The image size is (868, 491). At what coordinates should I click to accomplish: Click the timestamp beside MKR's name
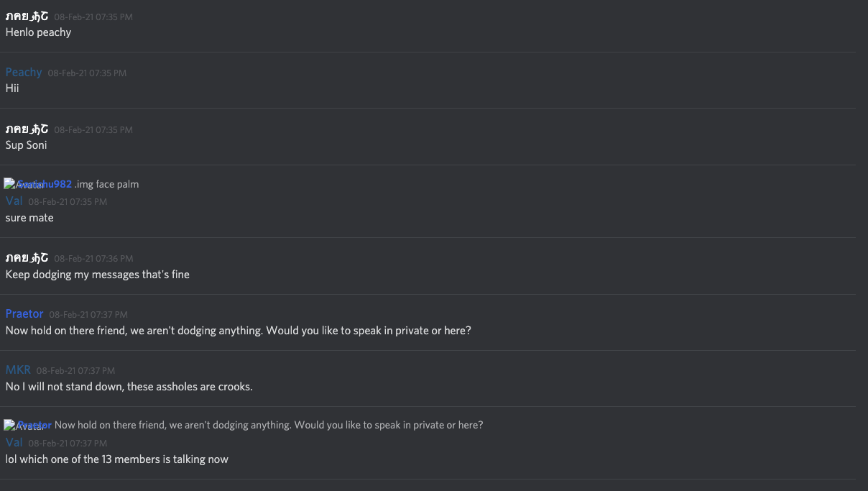(75, 371)
